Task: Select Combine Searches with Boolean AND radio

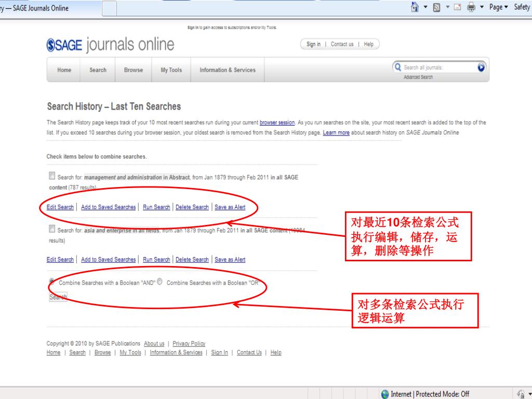Action: pyautogui.click(x=52, y=281)
